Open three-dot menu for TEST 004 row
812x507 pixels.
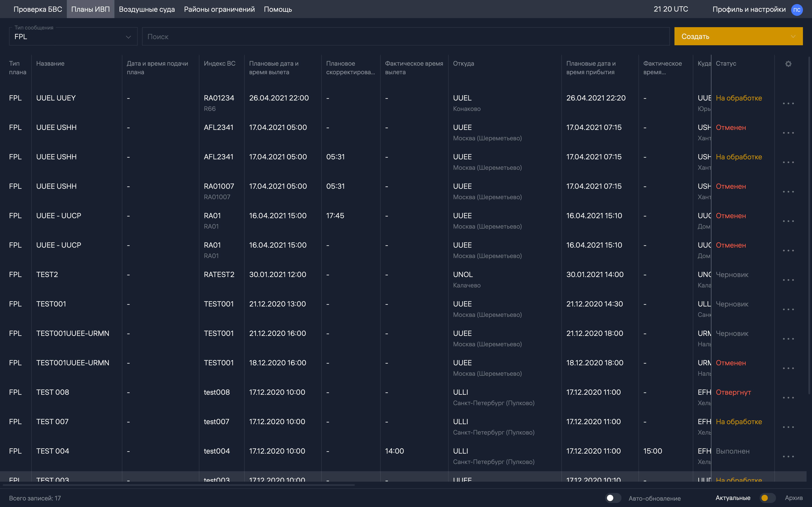pos(788,457)
